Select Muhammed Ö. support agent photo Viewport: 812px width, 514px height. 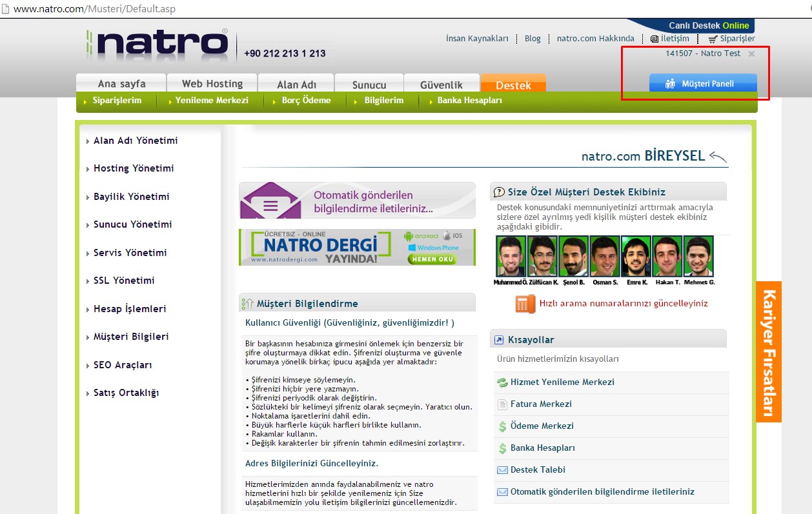tap(511, 257)
